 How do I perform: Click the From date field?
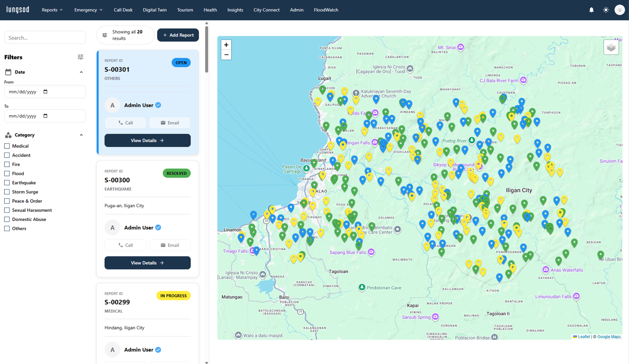[x=45, y=92]
